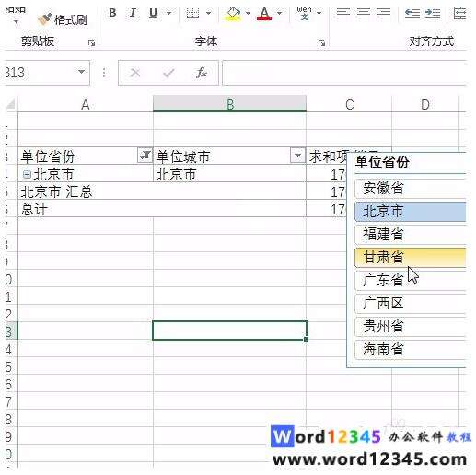Screen dimensions: 476x475
Task: Select column B header
Action: 230,104
